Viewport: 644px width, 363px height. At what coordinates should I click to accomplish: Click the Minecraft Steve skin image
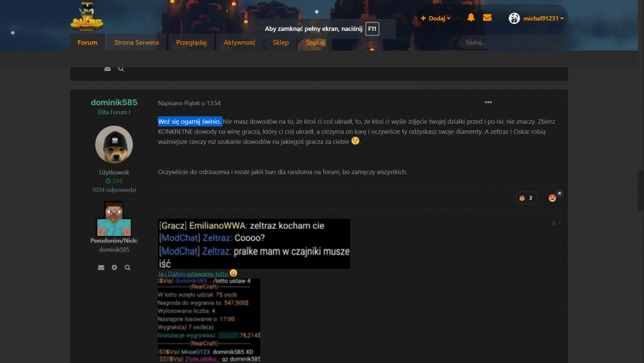[114, 219]
